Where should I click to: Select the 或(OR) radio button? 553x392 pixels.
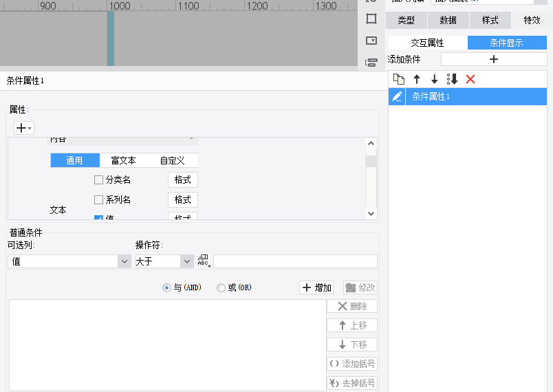221,288
